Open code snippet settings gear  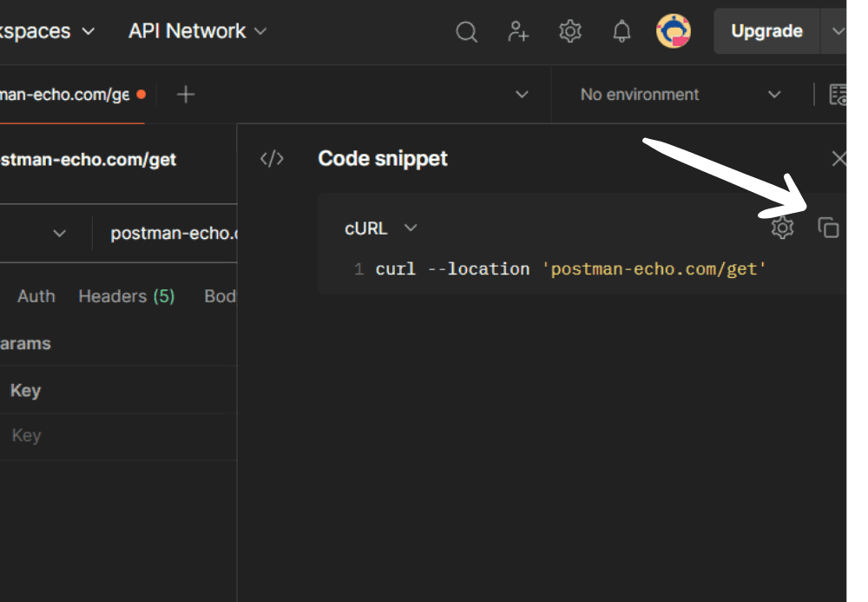(782, 228)
